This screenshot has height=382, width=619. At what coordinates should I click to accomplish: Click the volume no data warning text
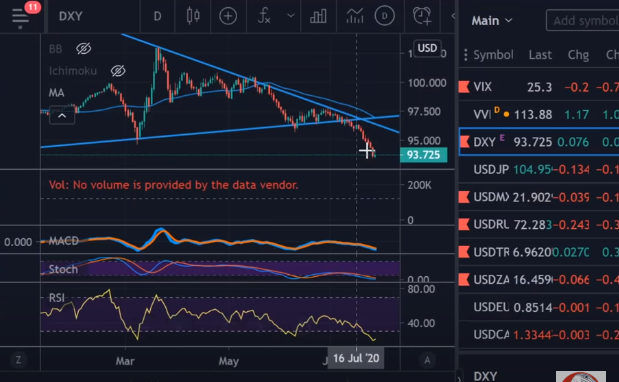pyautogui.click(x=173, y=185)
